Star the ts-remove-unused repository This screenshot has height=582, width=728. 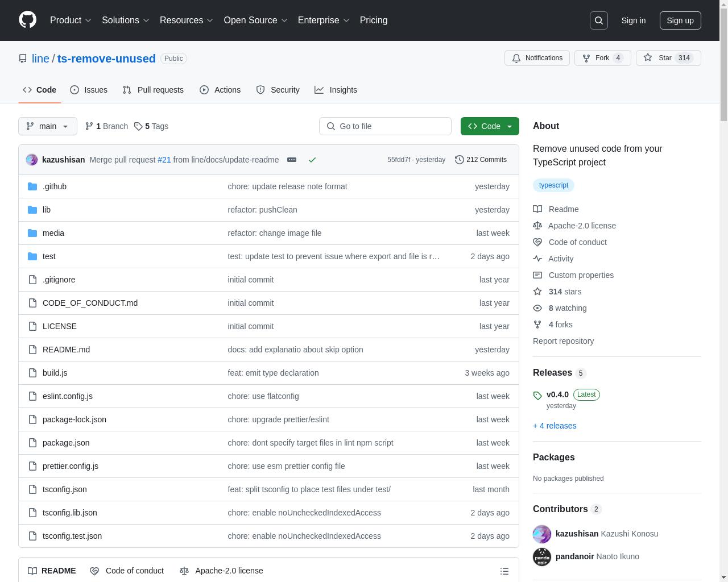tap(668, 58)
